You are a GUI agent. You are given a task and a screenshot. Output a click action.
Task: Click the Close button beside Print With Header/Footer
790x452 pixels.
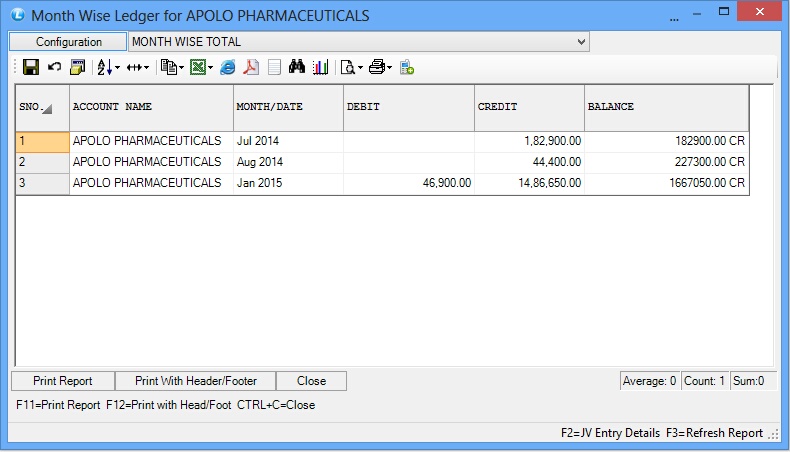[311, 381]
